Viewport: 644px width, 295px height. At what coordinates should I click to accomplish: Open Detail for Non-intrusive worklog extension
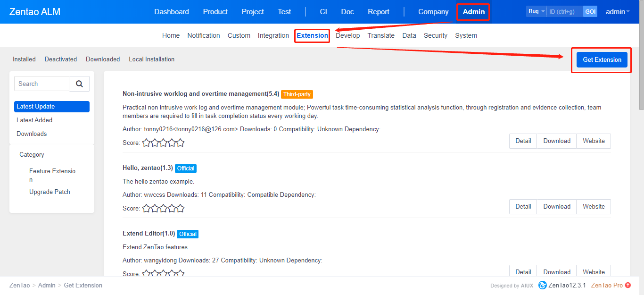(523, 141)
